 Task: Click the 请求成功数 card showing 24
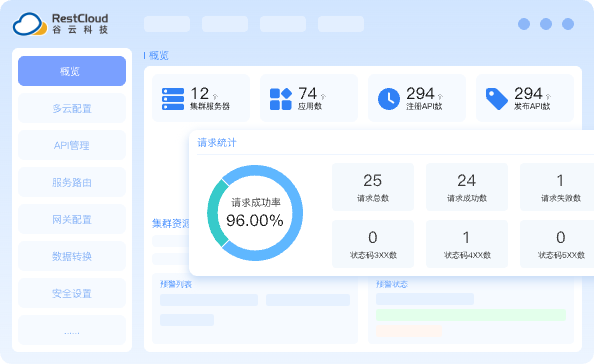click(467, 187)
